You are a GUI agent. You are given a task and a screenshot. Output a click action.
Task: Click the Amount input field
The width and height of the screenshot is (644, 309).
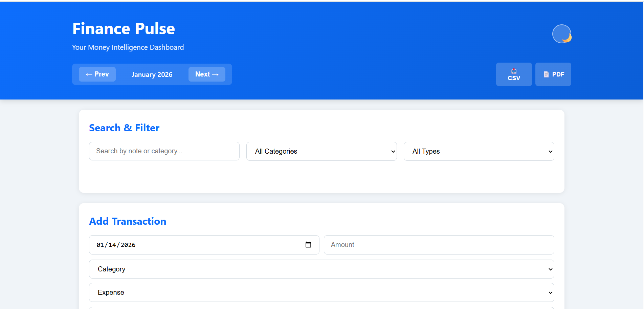[x=439, y=245]
